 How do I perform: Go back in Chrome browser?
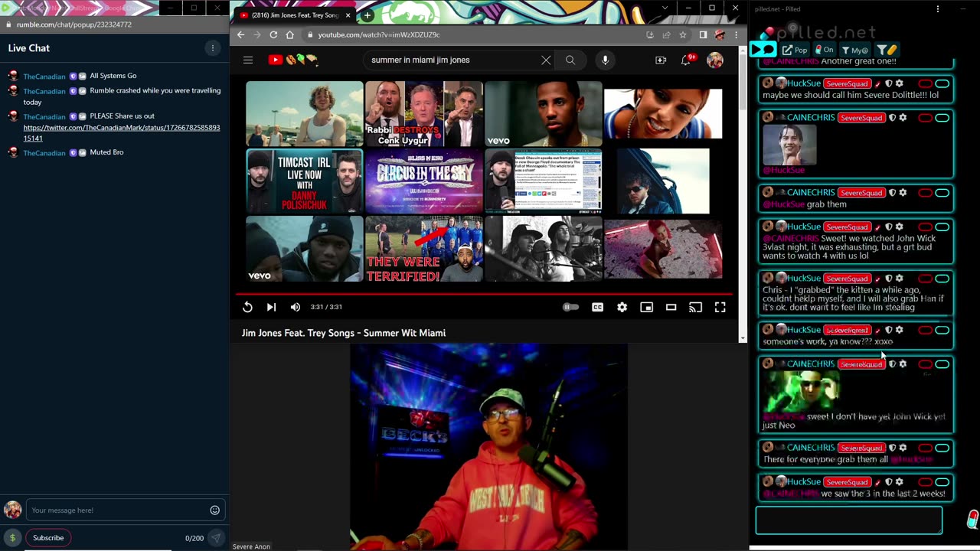click(x=240, y=34)
